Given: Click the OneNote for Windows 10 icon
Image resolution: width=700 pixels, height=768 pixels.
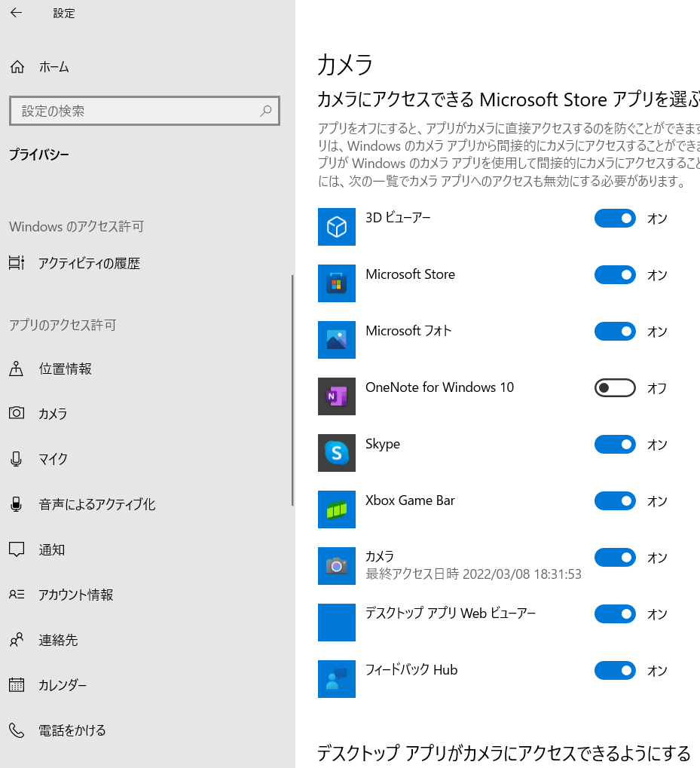Looking at the screenshot, I should 337,396.
